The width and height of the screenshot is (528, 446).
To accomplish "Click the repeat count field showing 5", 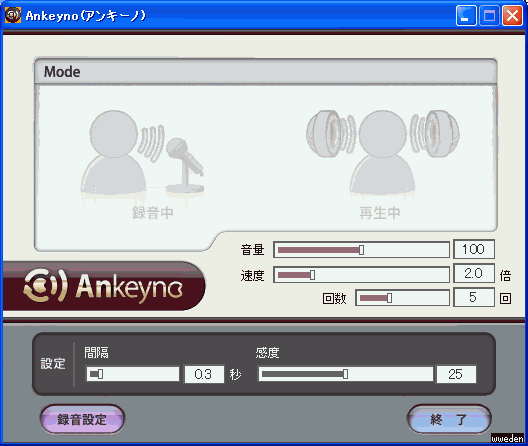I will 474,297.
